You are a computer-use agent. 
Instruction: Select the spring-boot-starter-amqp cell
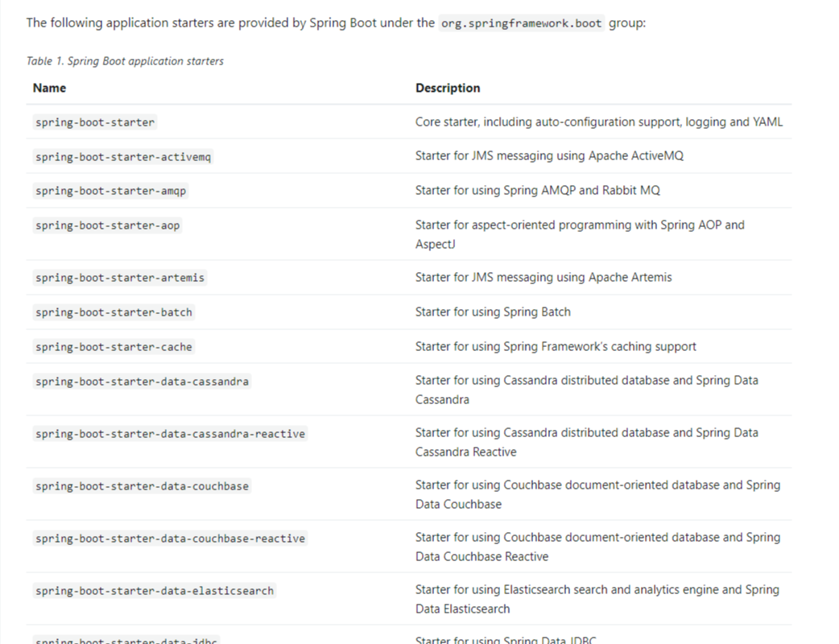pos(111,191)
